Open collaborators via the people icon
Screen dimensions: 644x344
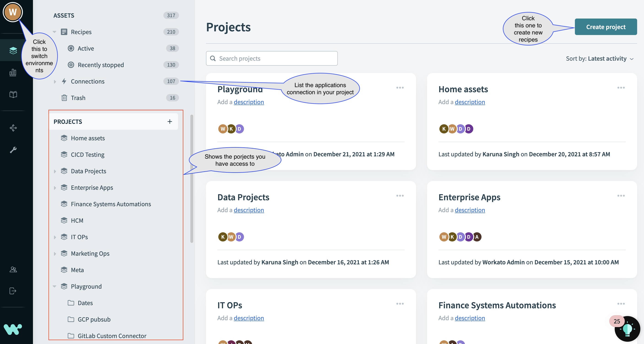tap(13, 269)
